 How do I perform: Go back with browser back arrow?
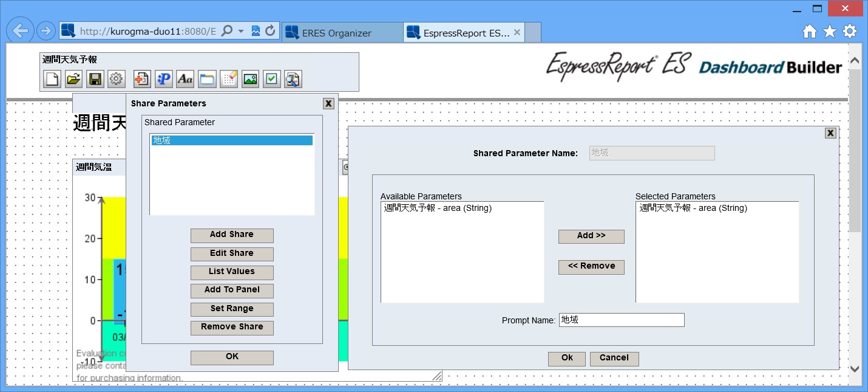(21, 31)
